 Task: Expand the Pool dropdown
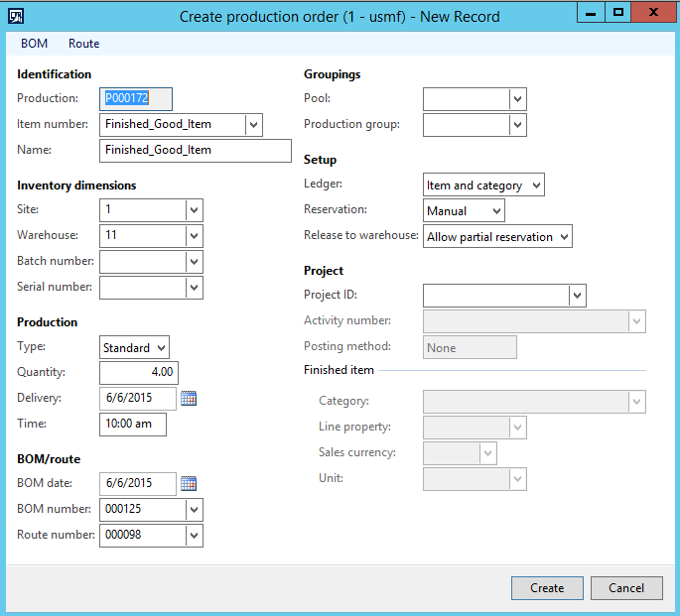click(517, 99)
